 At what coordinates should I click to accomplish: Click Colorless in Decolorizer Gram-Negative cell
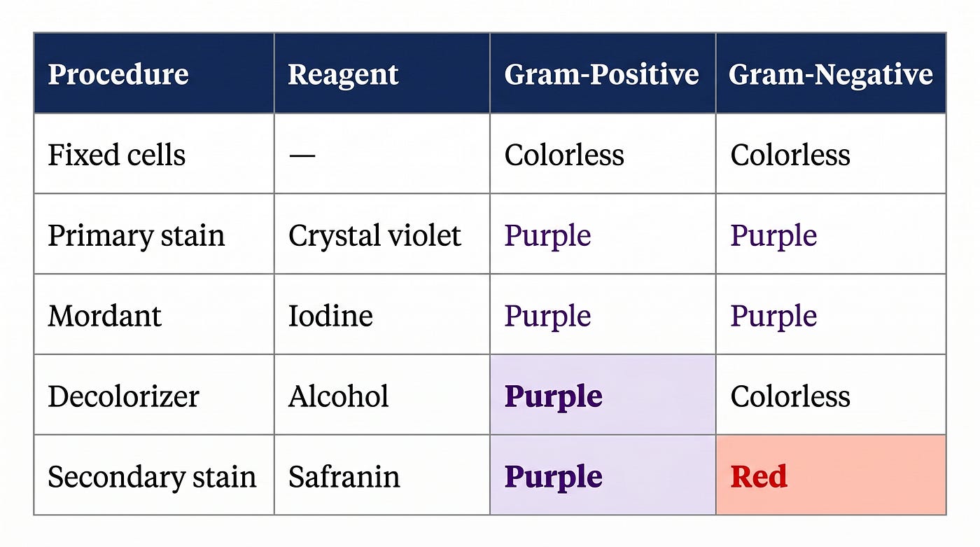click(x=790, y=396)
